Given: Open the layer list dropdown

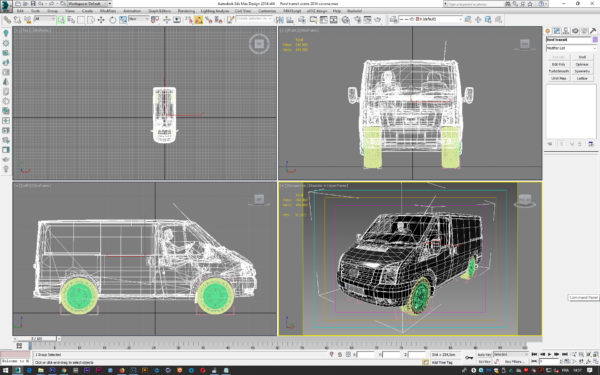Looking at the screenshot, I should (x=430, y=19).
